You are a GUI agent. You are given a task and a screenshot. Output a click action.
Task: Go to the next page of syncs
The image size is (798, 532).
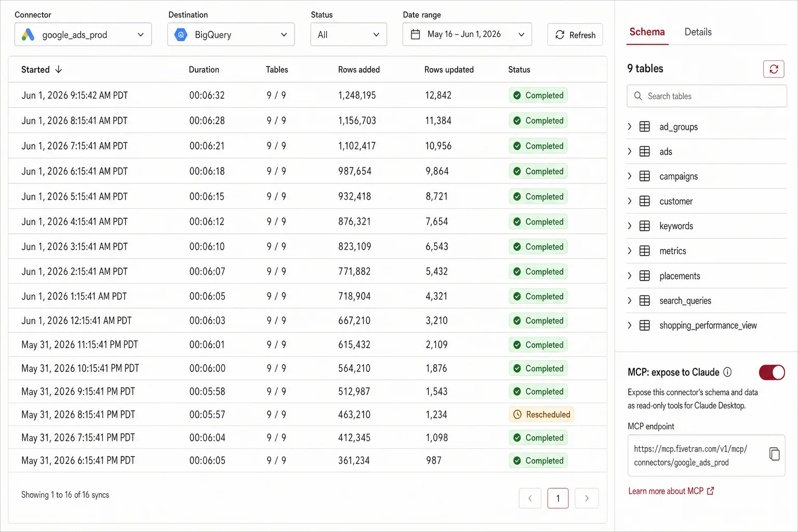(587, 498)
